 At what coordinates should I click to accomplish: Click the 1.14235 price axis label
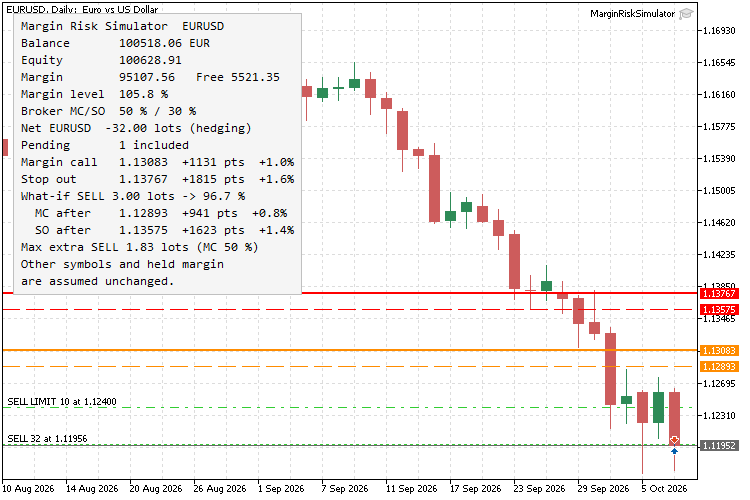pyautogui.click(x=719, y=255)
